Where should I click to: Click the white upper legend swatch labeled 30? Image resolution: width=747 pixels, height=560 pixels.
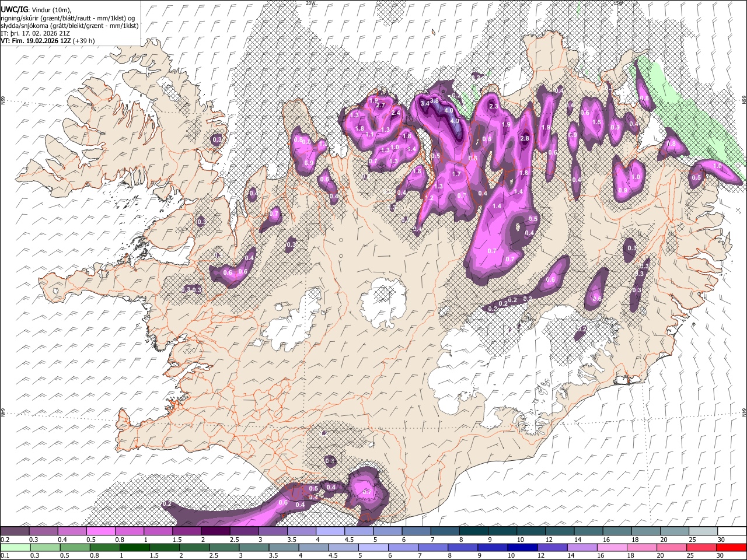[x=731, y=531]
